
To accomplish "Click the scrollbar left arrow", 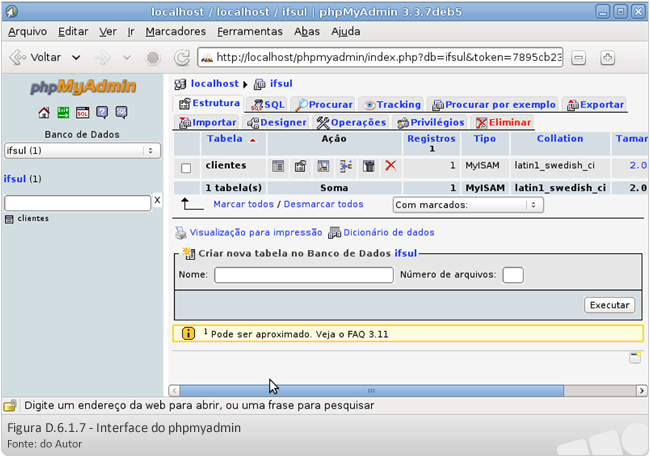I will (x=175, y=391).
